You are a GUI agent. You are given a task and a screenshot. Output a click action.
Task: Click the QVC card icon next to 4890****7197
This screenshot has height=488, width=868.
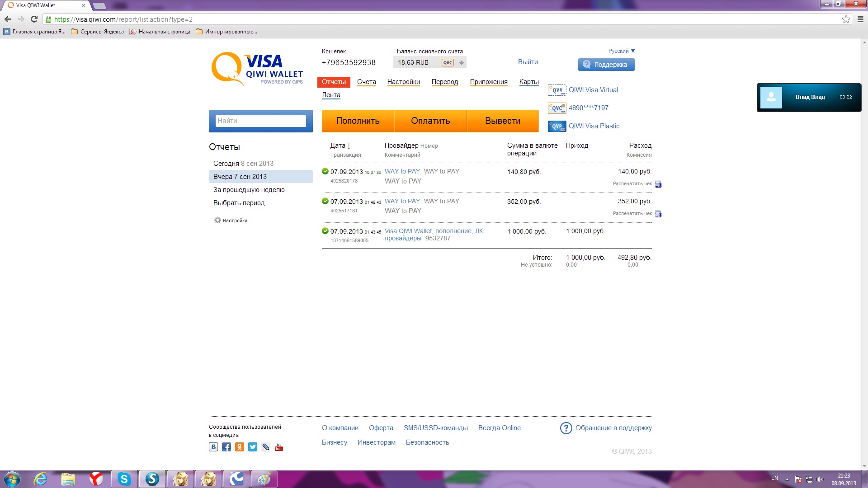(557, 108)
